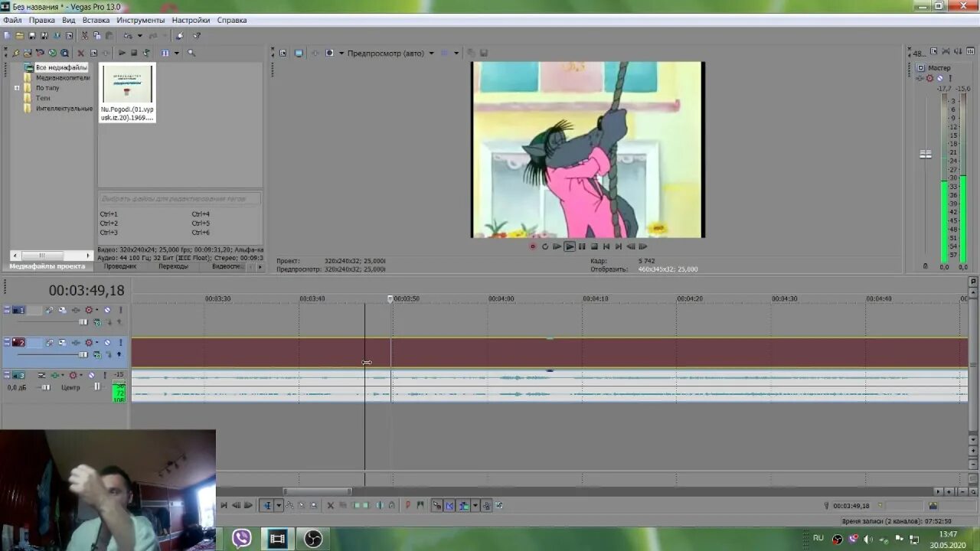980x551 pixels.
Task: Stop playback under the preview
Action: click(594, 246)
